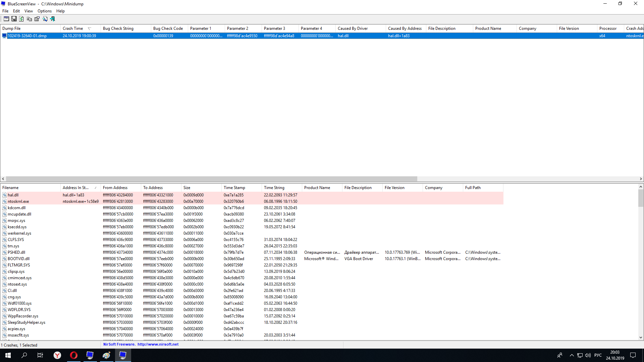Viewport: 644px width, 362px height.
Task: Open the View menu
Action: [x=29, y=11]
